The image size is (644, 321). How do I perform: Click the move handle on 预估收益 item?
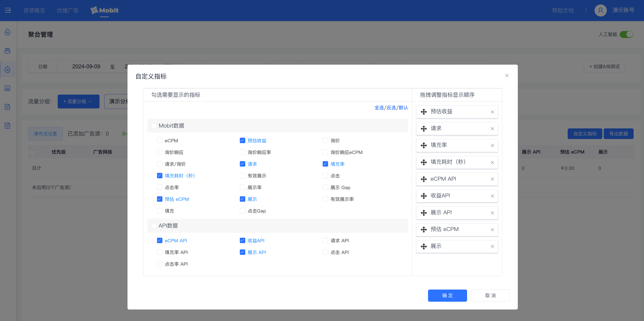tap(424, 112)
